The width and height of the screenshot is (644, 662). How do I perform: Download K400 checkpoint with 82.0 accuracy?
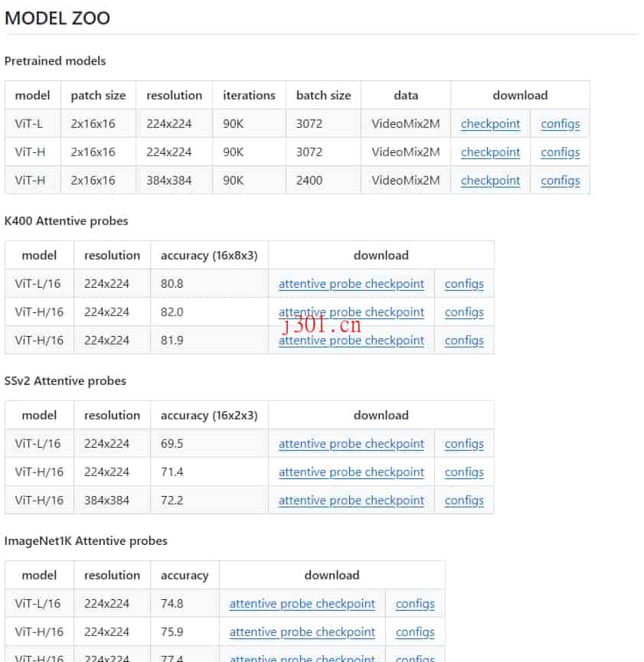click(x=351, y=312)
